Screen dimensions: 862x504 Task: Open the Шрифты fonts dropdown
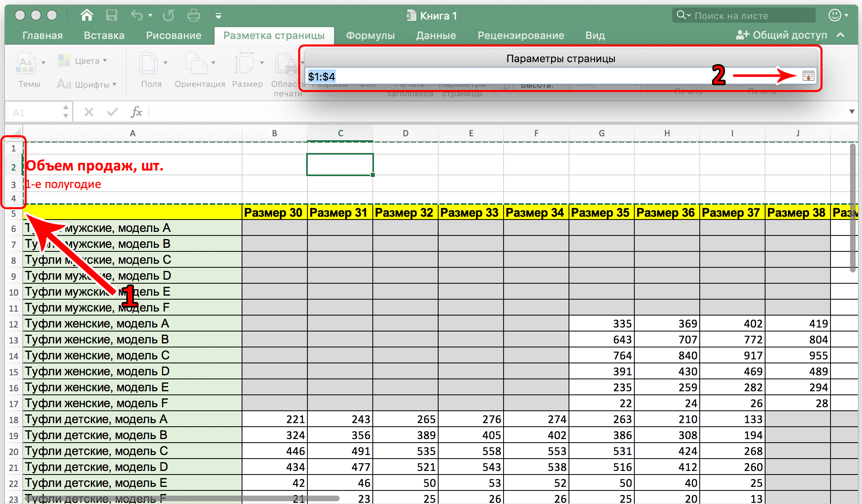point(87,84)
